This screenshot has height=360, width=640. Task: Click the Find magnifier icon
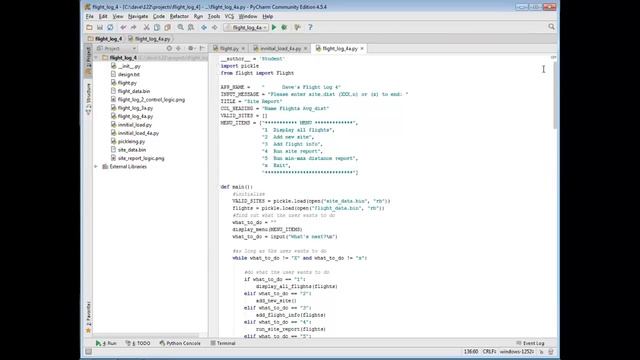click(x=180, y=27)
